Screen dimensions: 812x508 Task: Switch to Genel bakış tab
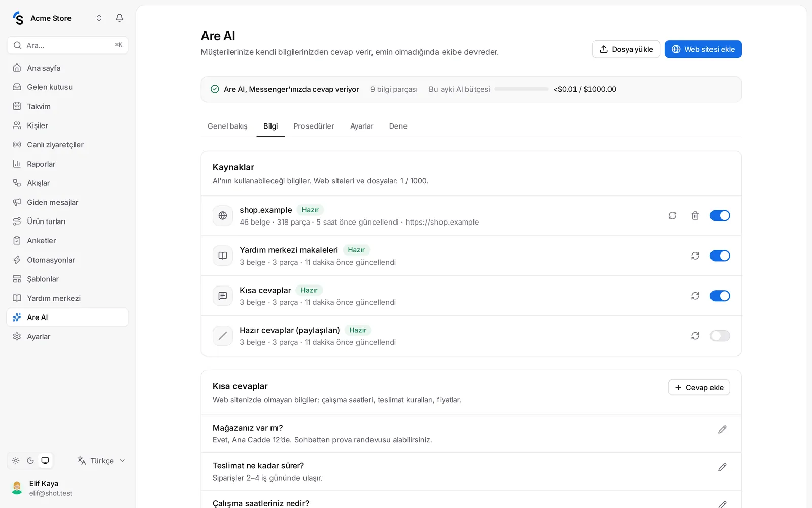[x=227, y=126]
